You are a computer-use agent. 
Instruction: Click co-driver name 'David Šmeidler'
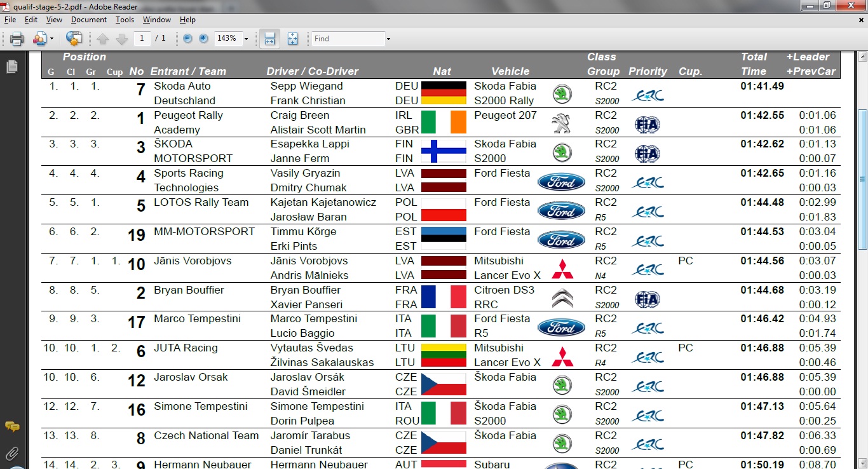coord(308,391)
